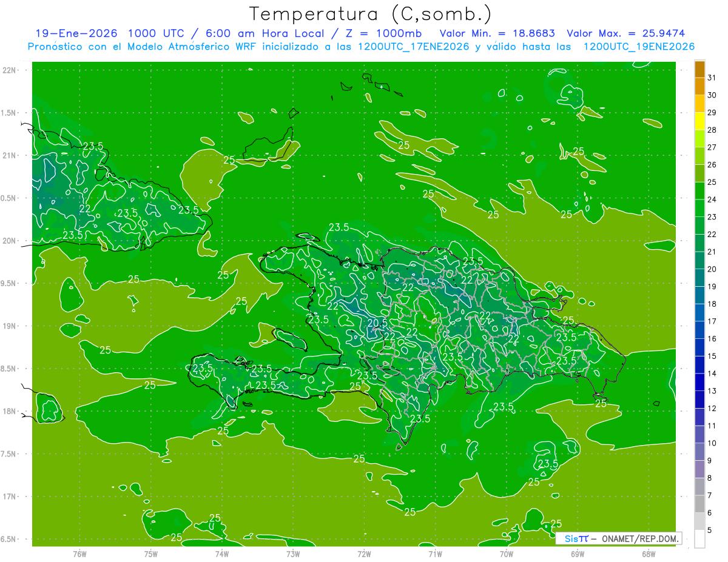Click the title "Temperatura (C,somb.)"

coord(371,15)
